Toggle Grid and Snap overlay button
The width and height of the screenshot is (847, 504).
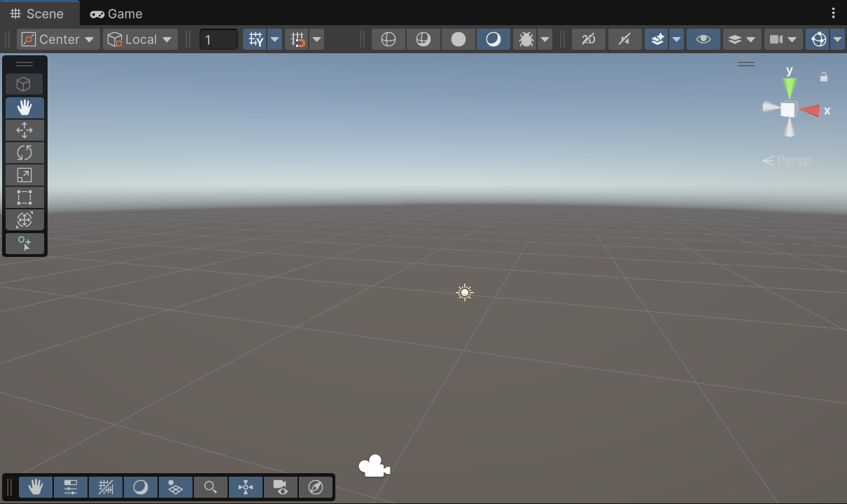(x=106, y=487)
